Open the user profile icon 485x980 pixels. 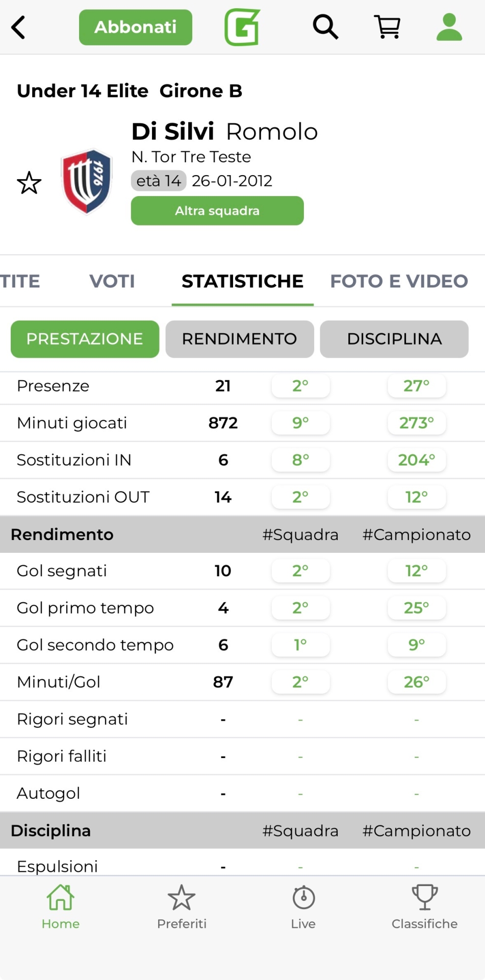[x=449, y=27]
